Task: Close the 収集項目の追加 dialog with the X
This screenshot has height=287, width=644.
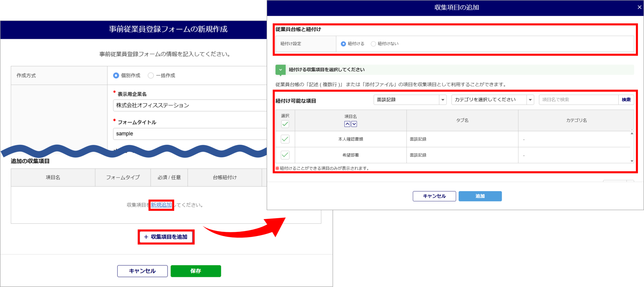Action: [639, 7]
